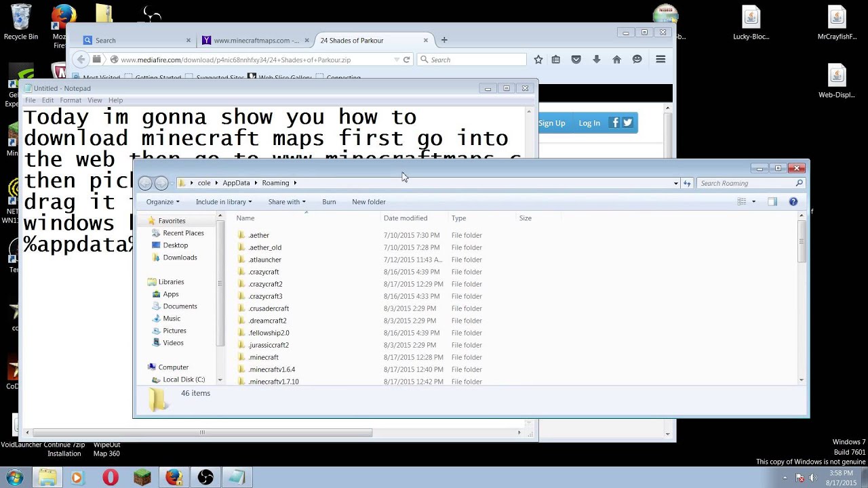Click Explorer help question mark icon
The width and height of the screenshot is (868, 488).
tap(793, 201)
